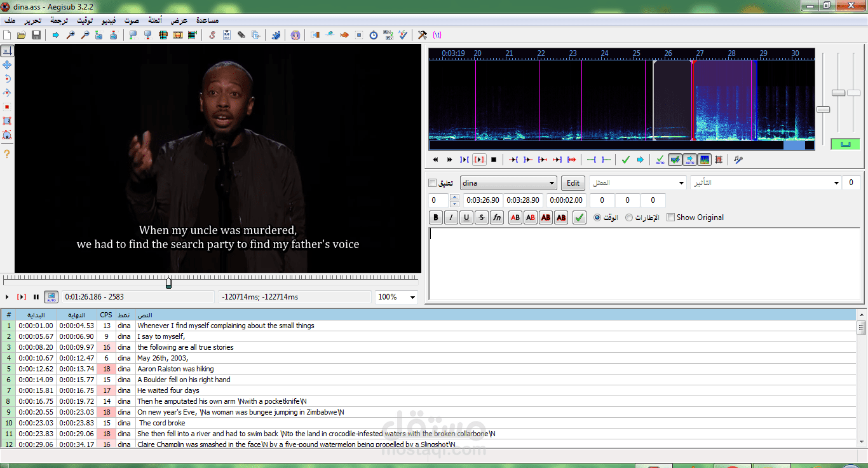This screenshot has height=468, width=868.
Task: Save the subtitles with the floppy disk icon
Action: tap(36, 35)
